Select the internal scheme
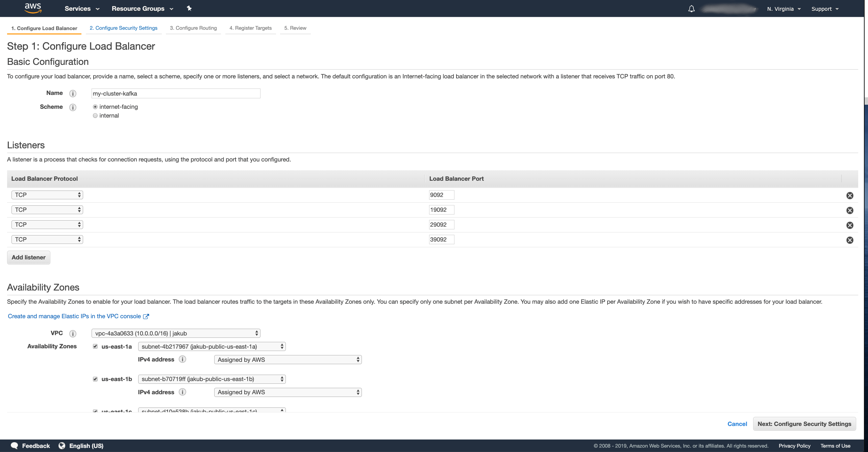This screenshot has width=868, height=452. (95, 116)
